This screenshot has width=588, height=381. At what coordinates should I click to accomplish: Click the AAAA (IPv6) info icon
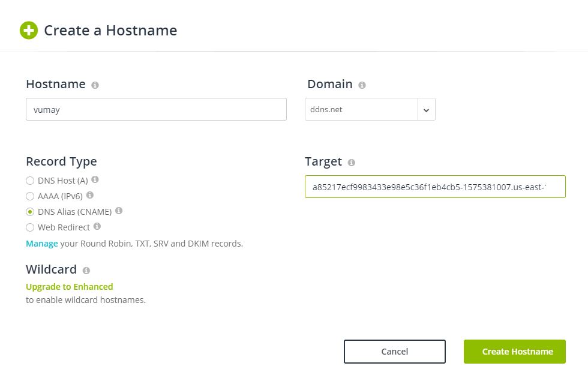pos(90,195)
